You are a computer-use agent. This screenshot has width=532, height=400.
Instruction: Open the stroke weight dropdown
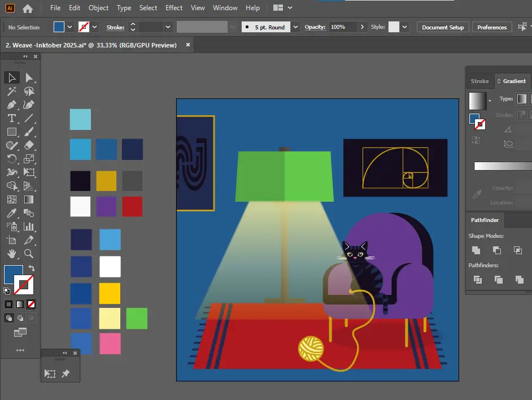[168, 27]
